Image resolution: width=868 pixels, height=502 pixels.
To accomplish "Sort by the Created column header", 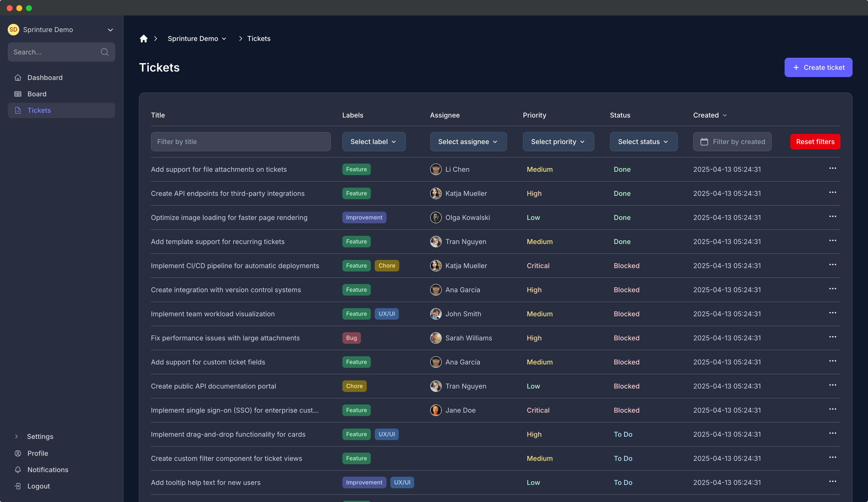I will coord(710,115).
